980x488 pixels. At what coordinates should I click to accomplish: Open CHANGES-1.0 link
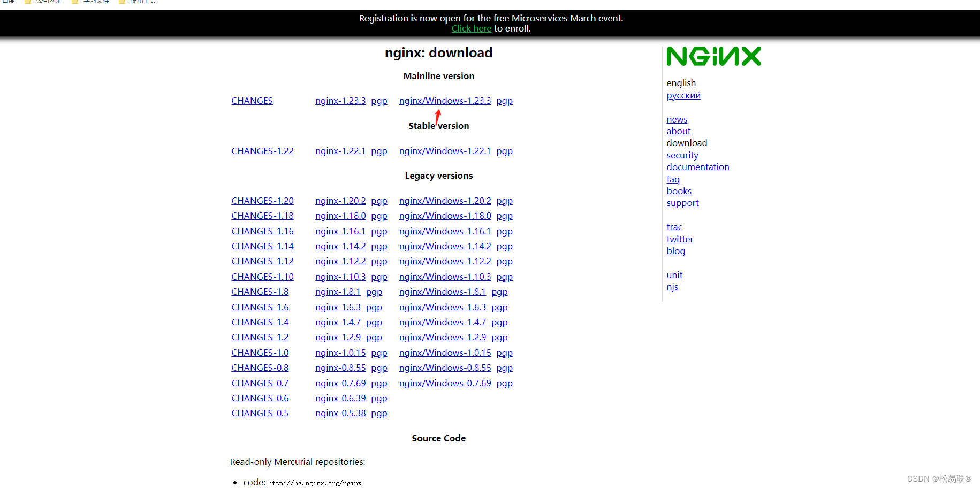click(260, 353)
